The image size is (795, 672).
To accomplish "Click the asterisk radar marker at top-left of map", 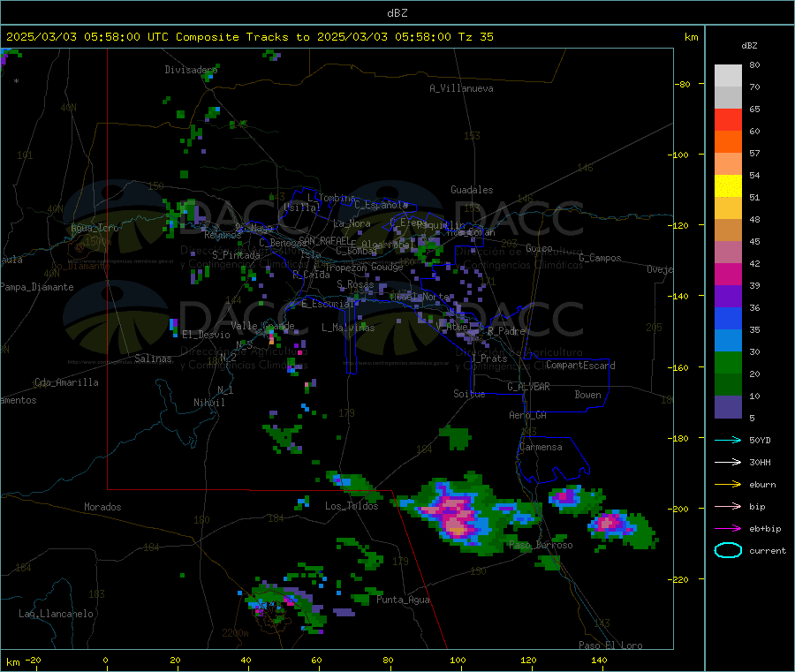I will click(17, 81).
